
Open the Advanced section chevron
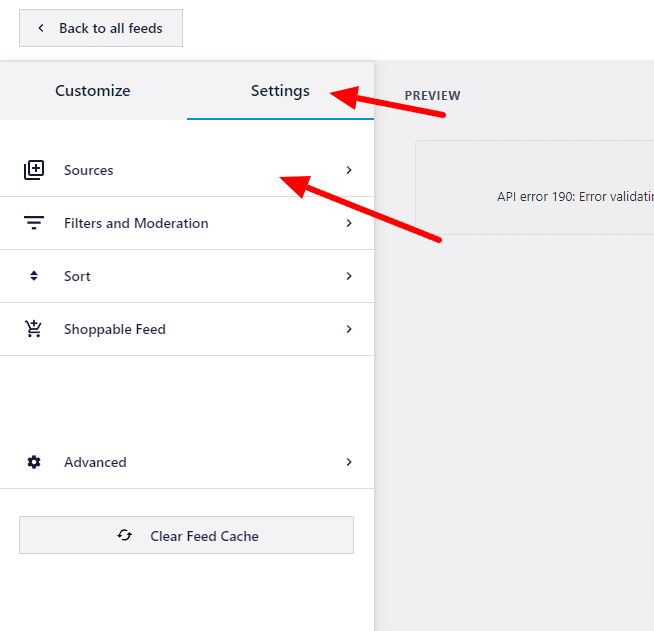click(349, 462)
